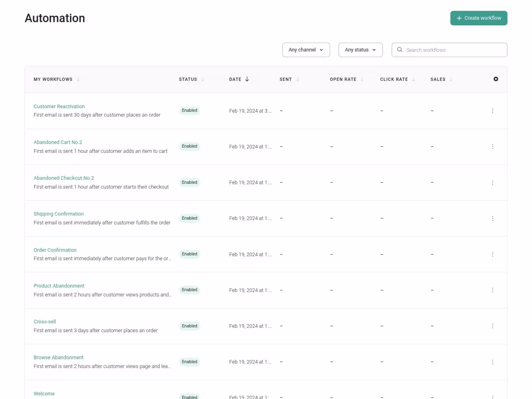Open the Product Abandonment workflow link

[x=59, y=286]
